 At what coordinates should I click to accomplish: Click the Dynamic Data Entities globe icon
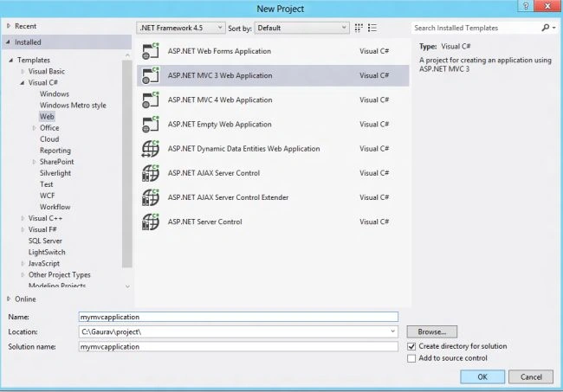coord(151,149)
